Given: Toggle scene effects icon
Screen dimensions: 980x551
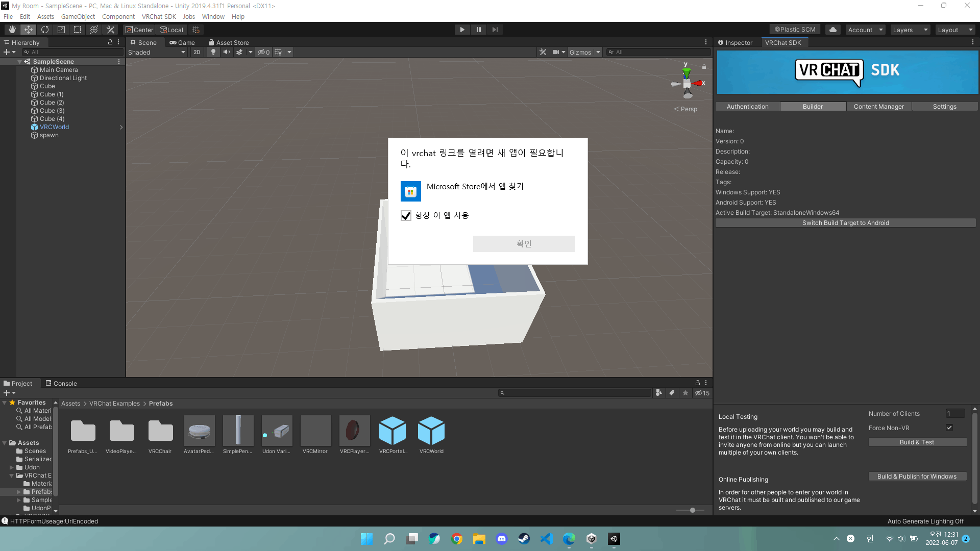Looking at the screenshot, I should (x=239, y=52).
